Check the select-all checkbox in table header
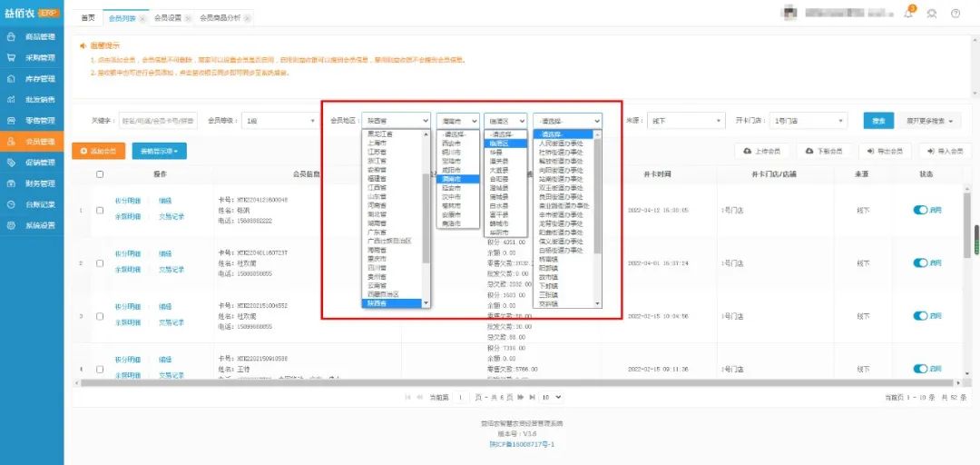This screenshot has height=465, width=980. [x=100, y=174]
